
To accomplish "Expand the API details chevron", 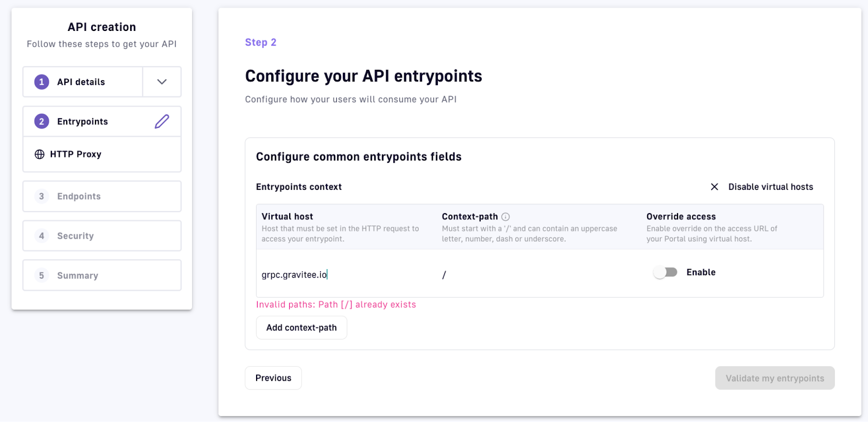I will pos(162,82).
